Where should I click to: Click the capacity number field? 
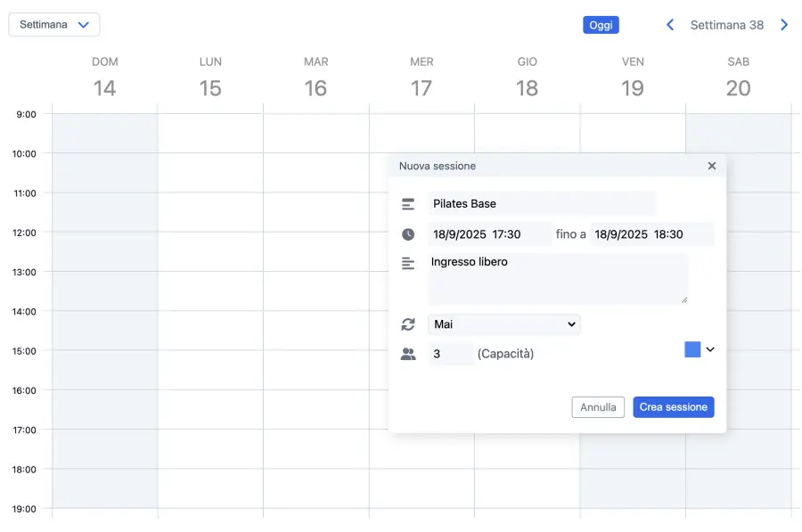coord(450,354)
